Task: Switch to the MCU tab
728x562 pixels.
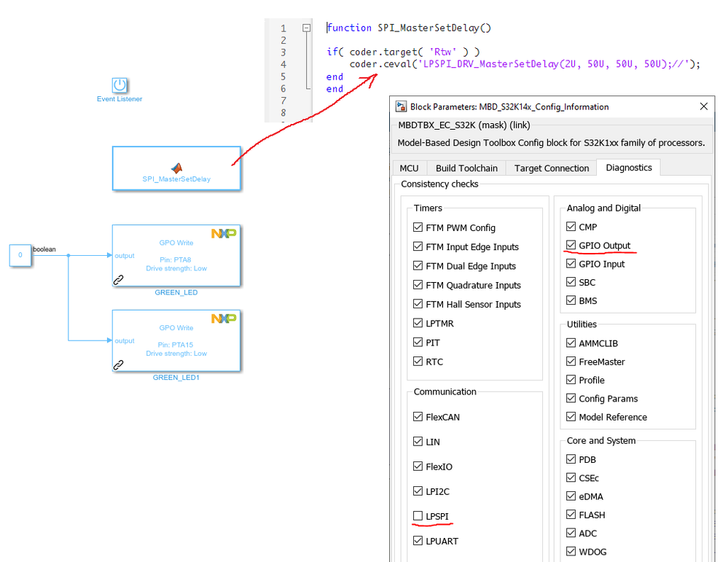Action: [x=409, y=168]
